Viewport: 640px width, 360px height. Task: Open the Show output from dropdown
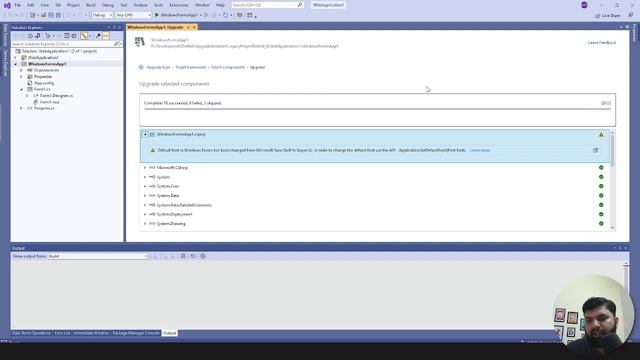tap(98, 256)
